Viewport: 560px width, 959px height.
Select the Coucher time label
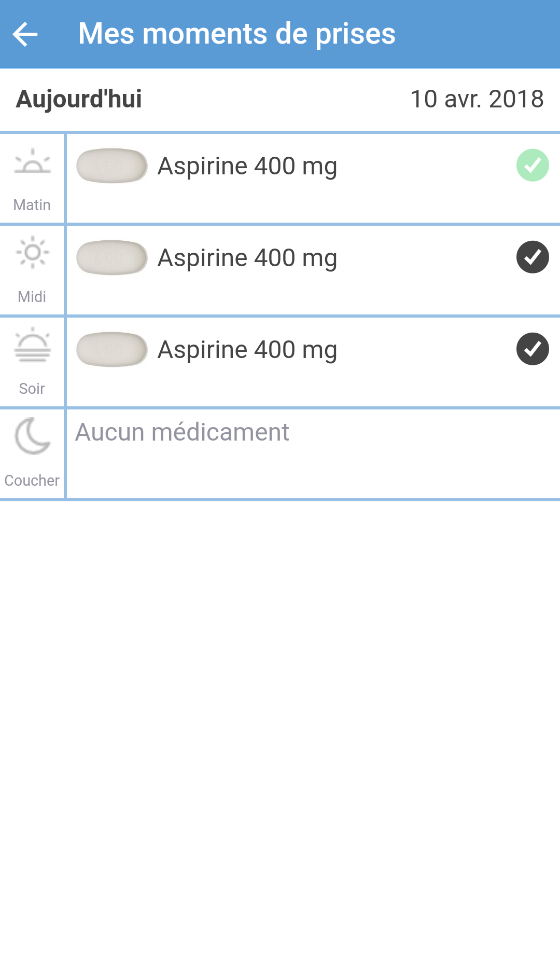pos(32,481)
